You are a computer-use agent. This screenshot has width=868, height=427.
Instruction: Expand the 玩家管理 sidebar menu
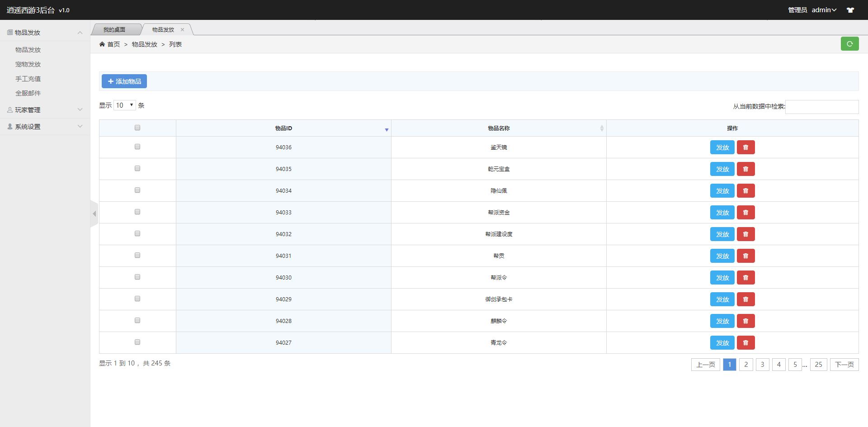[x=44, y=110]
